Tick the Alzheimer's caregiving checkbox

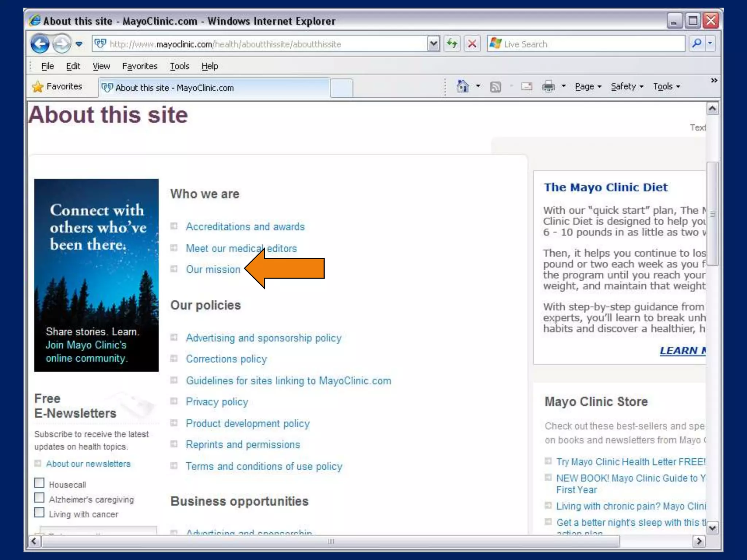tap(39, 498)
